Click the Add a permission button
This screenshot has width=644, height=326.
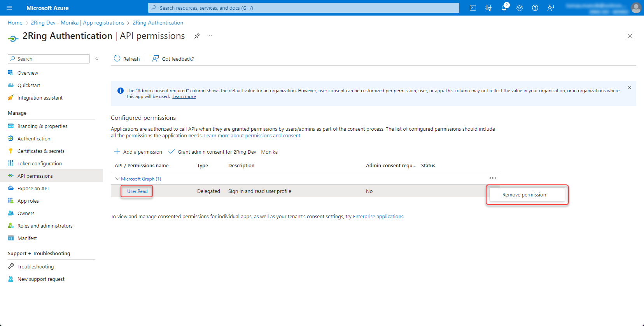pos(138,152)
